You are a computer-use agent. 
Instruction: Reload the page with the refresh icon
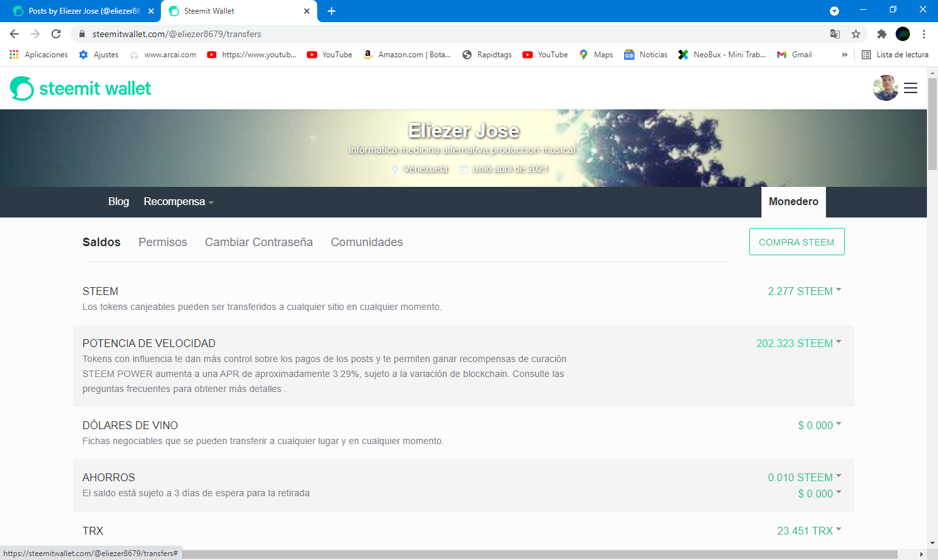[x=56, y=34]
